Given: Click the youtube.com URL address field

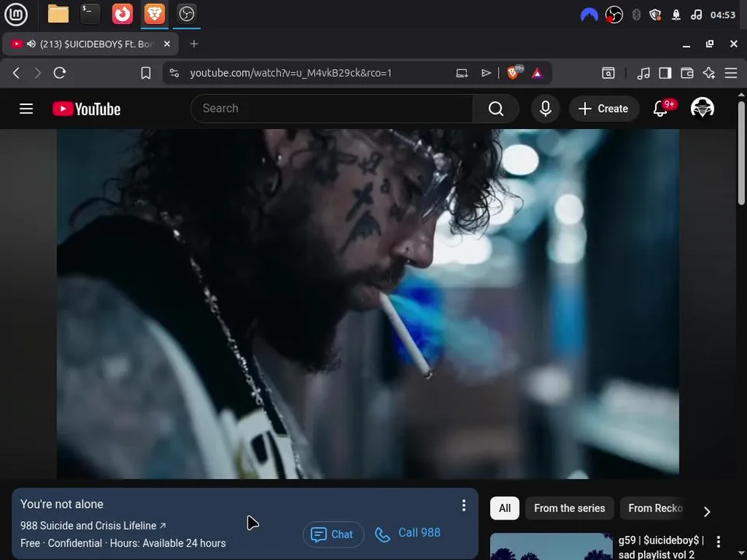Looking at the screenshot, I should click(290, 73).
